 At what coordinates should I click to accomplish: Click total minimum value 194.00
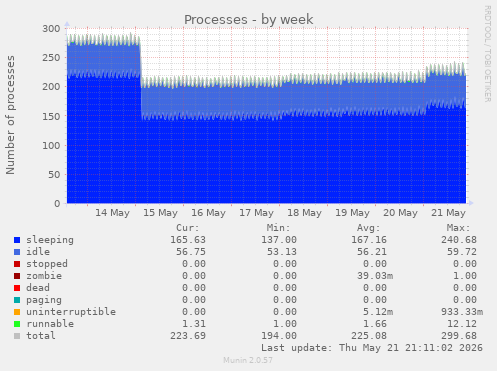(279, 336)
